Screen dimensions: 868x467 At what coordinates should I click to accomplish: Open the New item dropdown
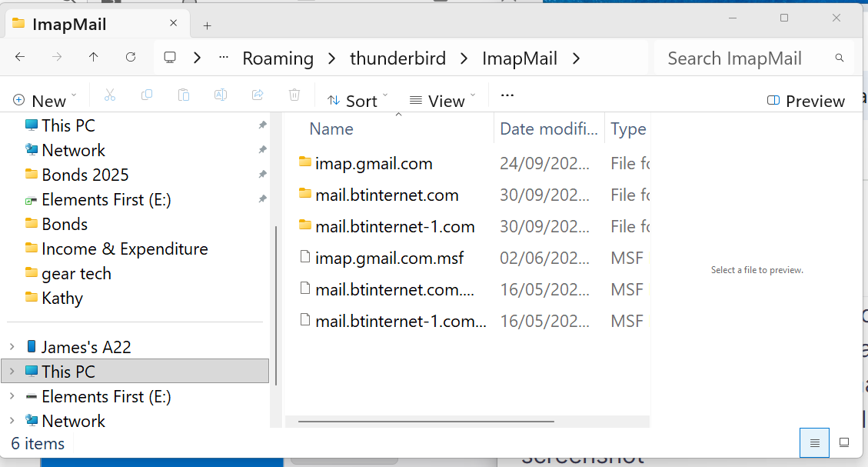click(x=45, y=101)
